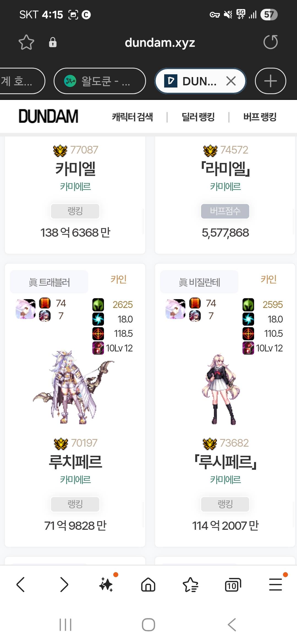The height and width of the screenshot is (644, 297).
Task: Show the 10 open tabs overview
Action: (233, 585)
